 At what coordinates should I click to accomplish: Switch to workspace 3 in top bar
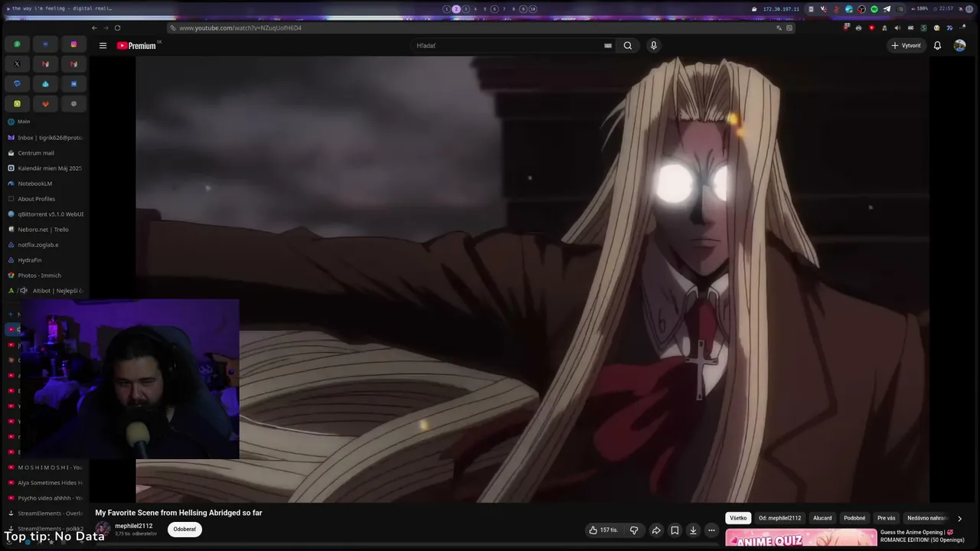tap(465, 9)
